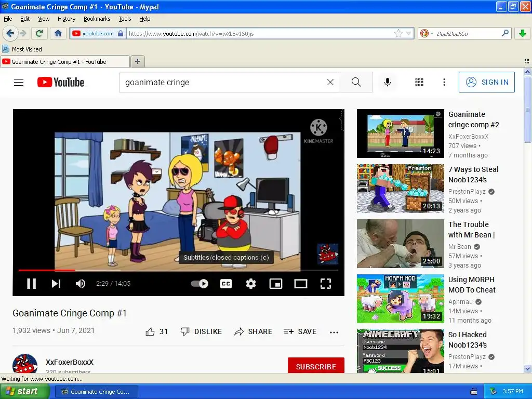Pause the video with the pause button
This screenshot has height=399, width=532.
tap(31, 284)
